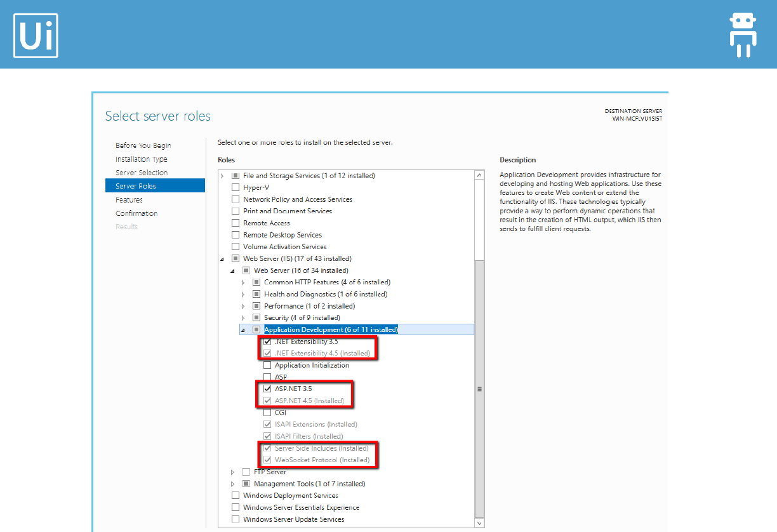
Task: Check Volume Activation Services
Action: (x=236, y=246)
